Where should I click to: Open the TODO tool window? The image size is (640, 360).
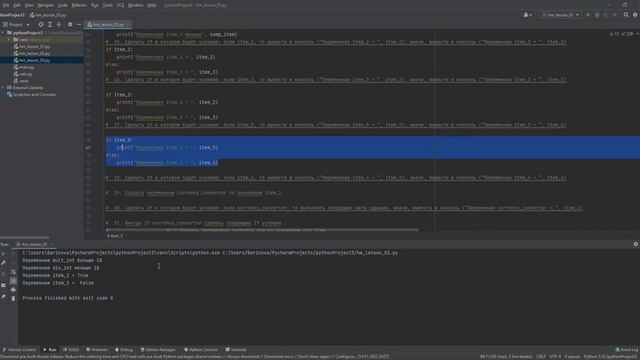pos(71,350)
